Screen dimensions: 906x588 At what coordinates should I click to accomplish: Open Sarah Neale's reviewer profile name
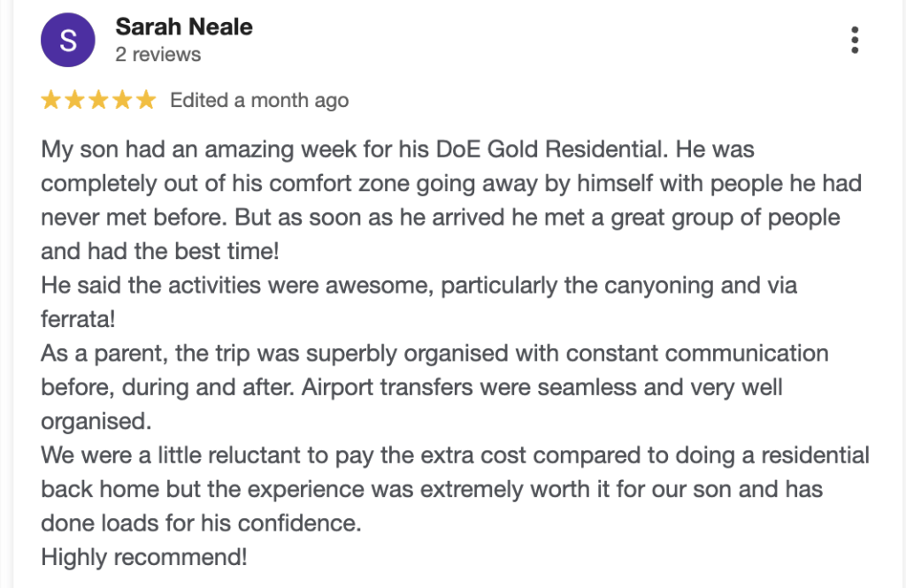(x=184, y=27)
